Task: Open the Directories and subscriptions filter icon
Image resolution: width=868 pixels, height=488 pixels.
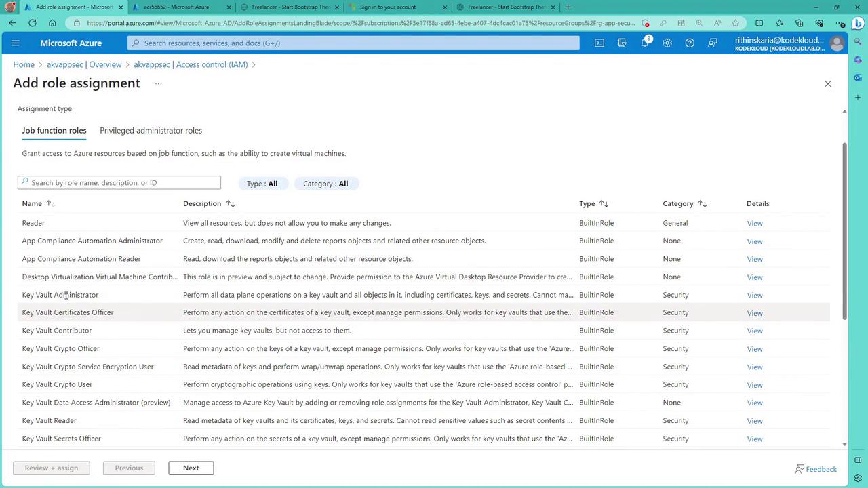Action: (x=622, y=43)
